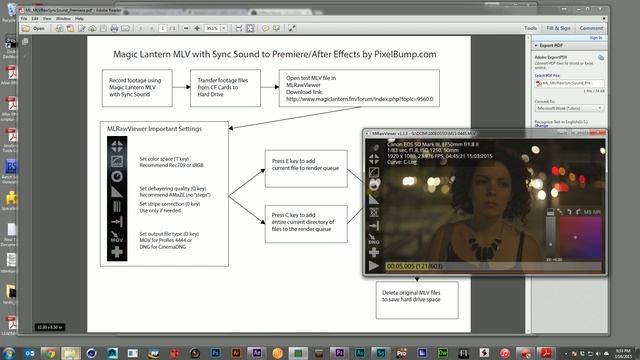Open Chrome from the taskbar

click(50, 353)
